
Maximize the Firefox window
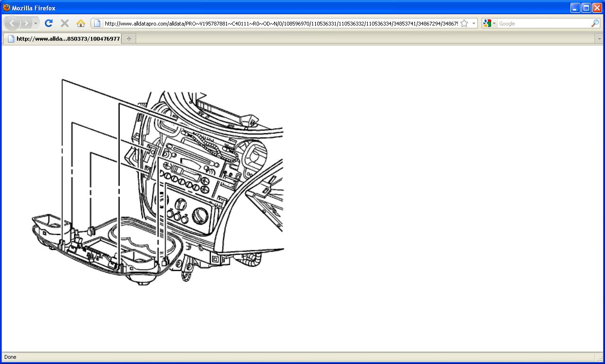pos(586,8)
